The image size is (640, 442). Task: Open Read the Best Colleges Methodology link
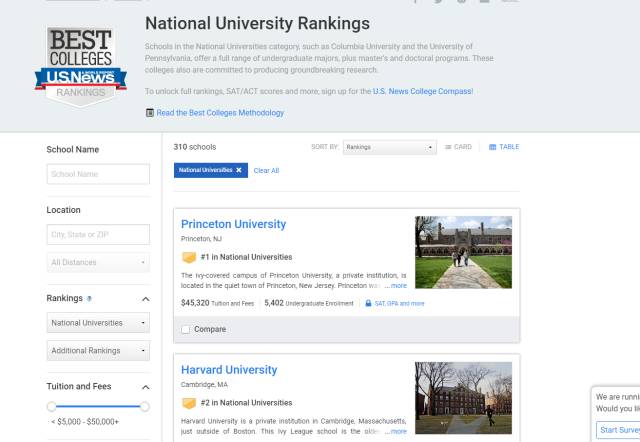tap(220, 113)
